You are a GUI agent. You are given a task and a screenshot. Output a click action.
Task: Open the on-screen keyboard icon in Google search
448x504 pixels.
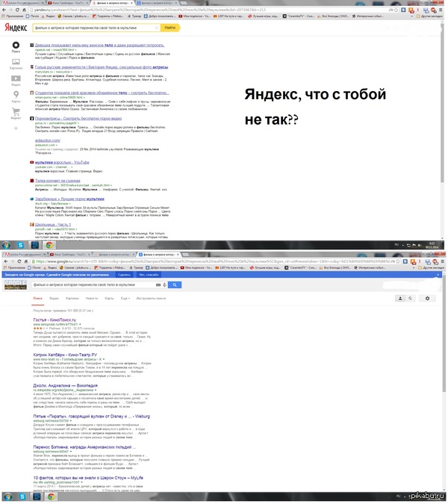158,285
